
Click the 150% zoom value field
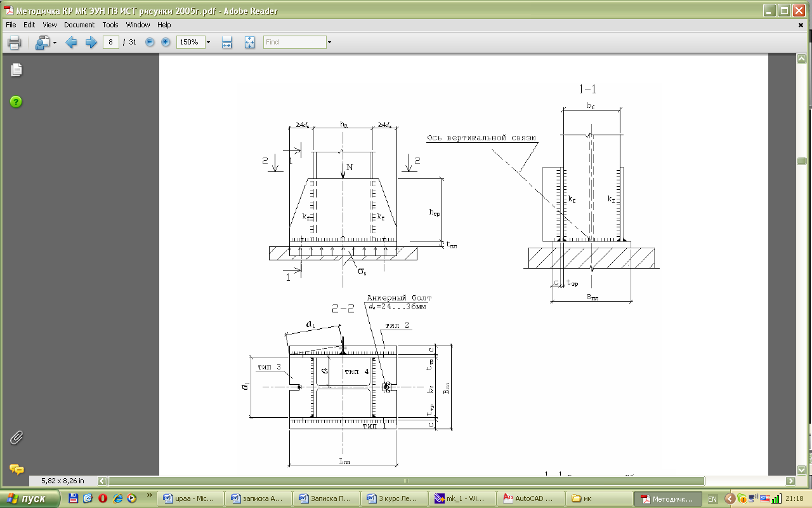click(190, 42)
